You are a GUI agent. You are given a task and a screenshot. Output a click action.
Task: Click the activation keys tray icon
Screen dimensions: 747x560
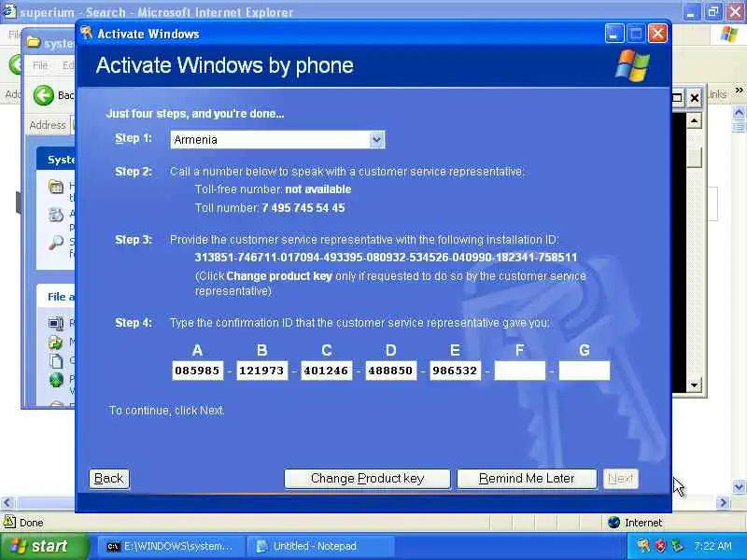643,546
